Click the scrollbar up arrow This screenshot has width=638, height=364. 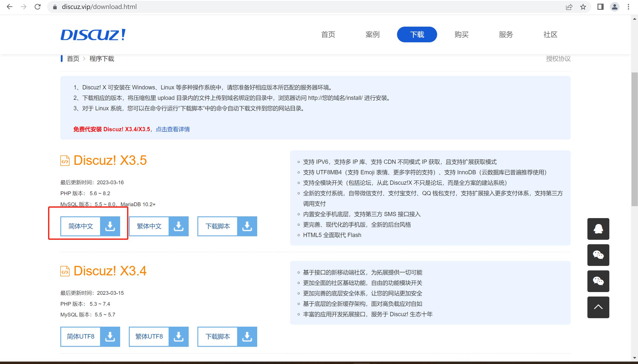point(635,19)
